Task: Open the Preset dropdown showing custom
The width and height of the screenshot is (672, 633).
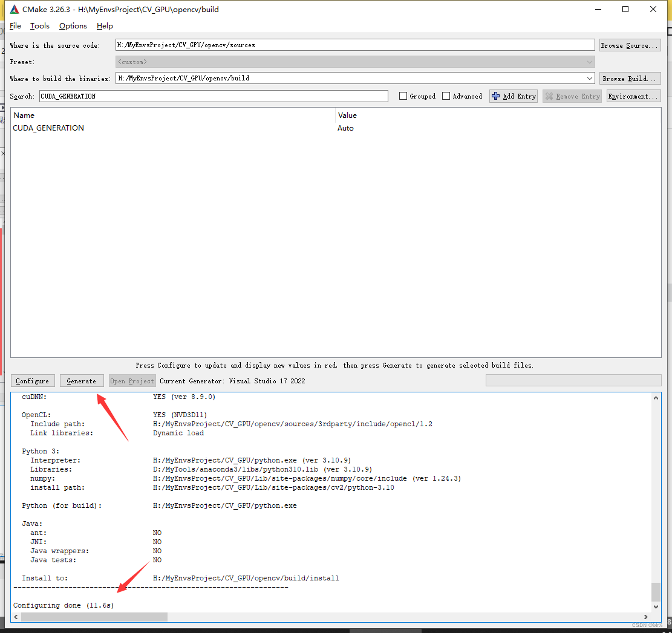Action: click(589, 61)
